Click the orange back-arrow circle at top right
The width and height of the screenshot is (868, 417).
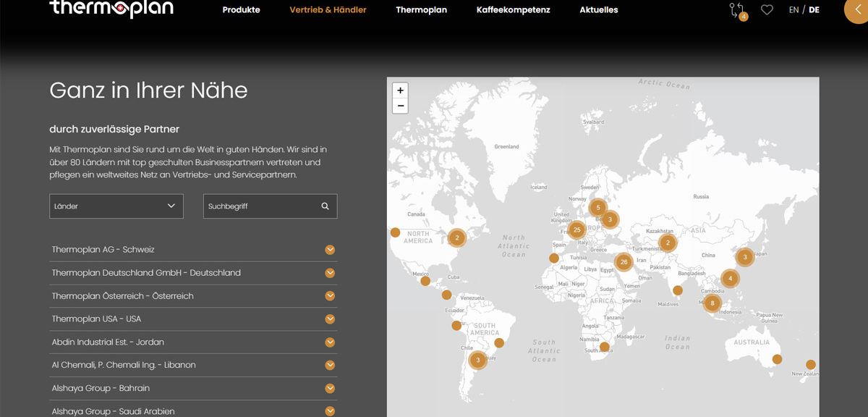858,9
